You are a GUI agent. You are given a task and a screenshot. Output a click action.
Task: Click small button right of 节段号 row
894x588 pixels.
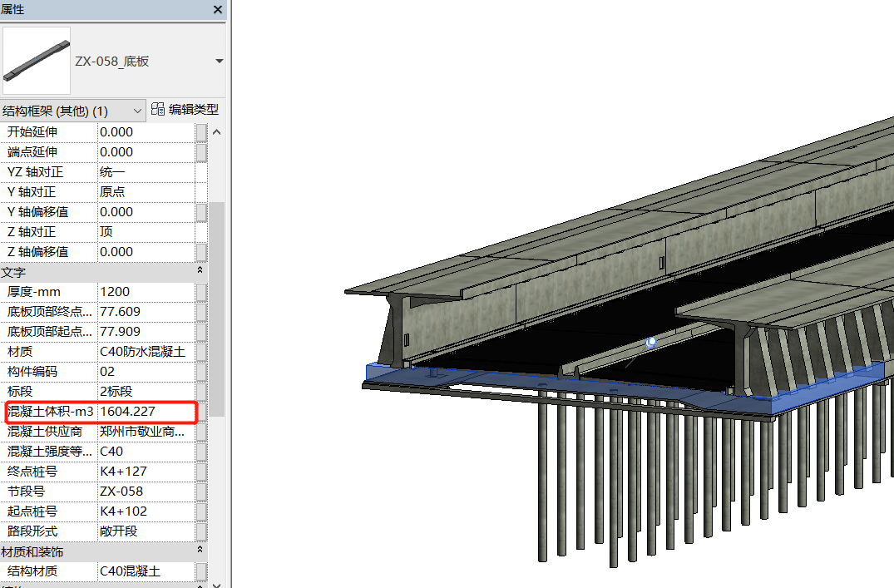(x=201, y=492)
